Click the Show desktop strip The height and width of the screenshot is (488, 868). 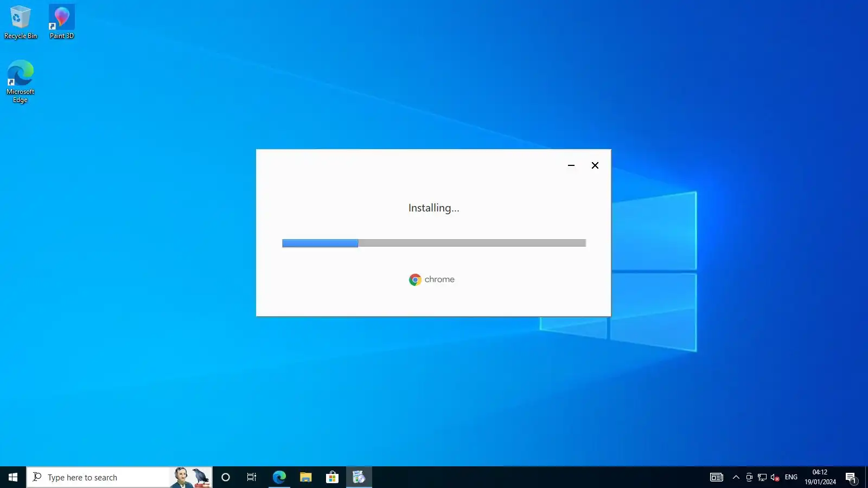tap(866, 477)
